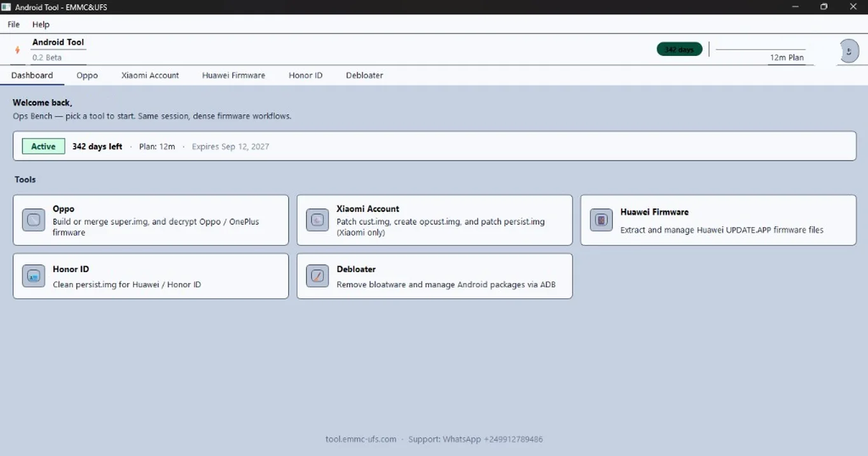Click the green "342 days" badge in the header
The height and width of the screenshot is (456, 868).
pos(679,50)
